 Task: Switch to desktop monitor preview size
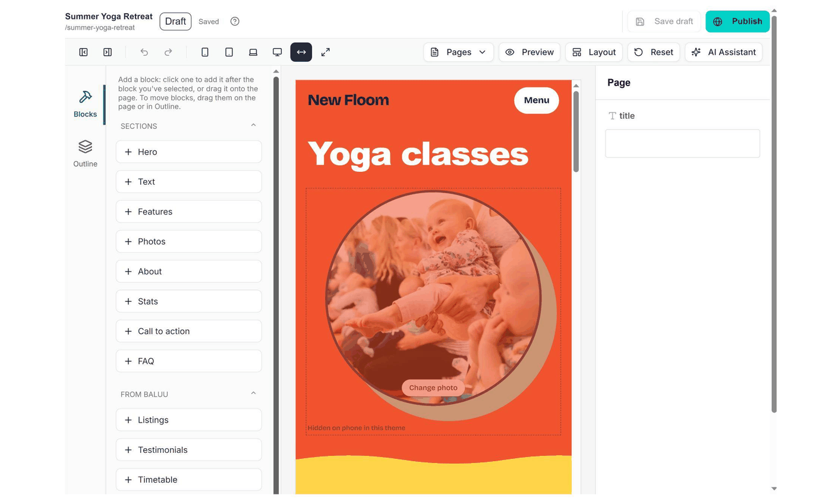pos(277,52)
